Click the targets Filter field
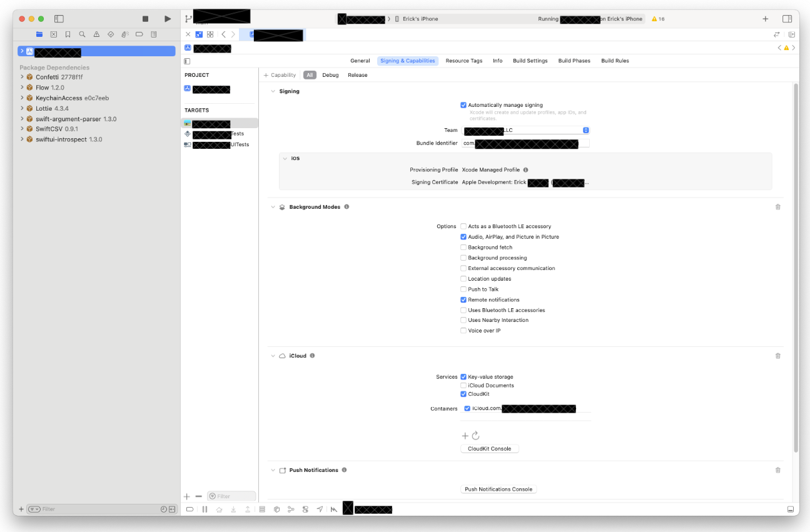Screen dimensions: 810x532 [231, 496]
